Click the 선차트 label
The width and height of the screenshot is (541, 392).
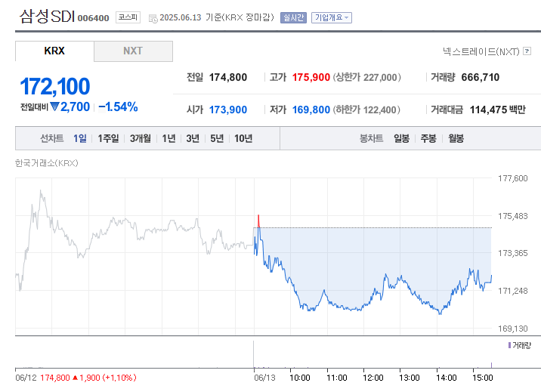tap(51, 138)
